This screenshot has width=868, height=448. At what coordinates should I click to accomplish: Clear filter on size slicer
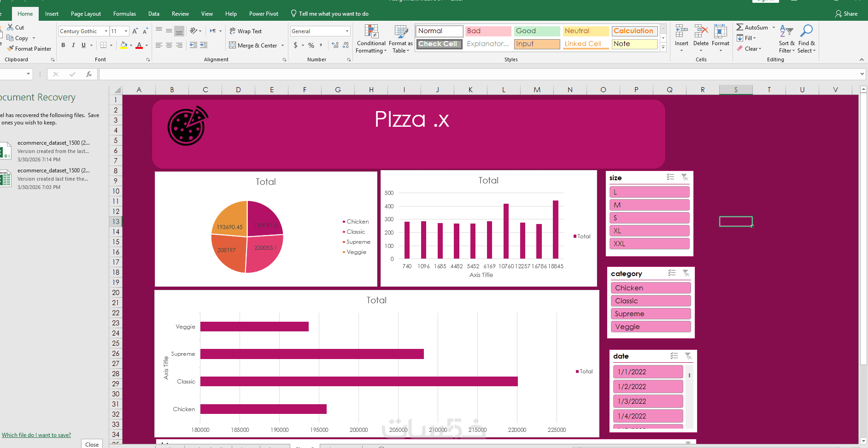(x=685, y=177)
